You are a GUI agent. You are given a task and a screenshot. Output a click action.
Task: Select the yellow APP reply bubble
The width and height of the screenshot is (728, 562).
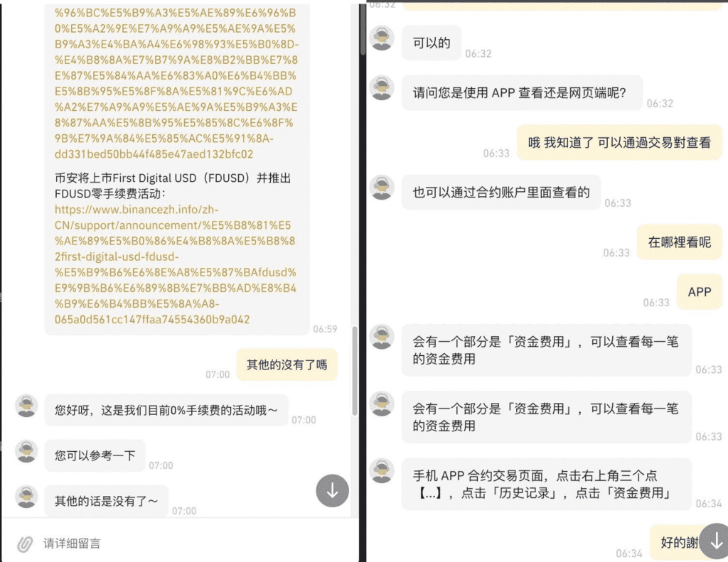tap(700, 292)
